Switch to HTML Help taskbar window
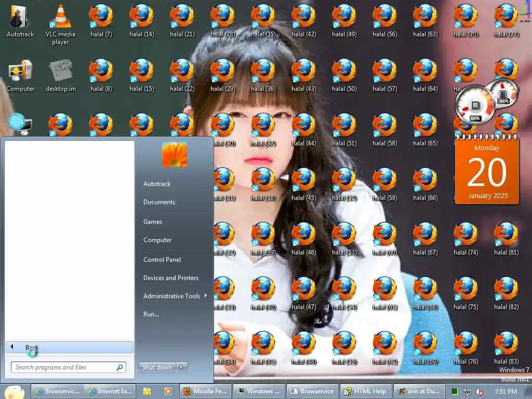The height and width of the screenshot is (399, 532). click(366, 392)
